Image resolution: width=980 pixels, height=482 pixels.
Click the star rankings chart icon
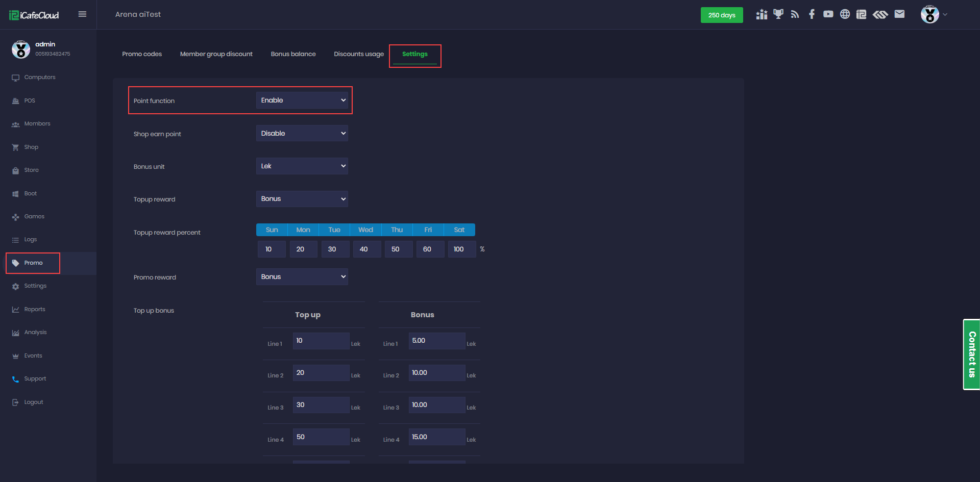point(762,14)
